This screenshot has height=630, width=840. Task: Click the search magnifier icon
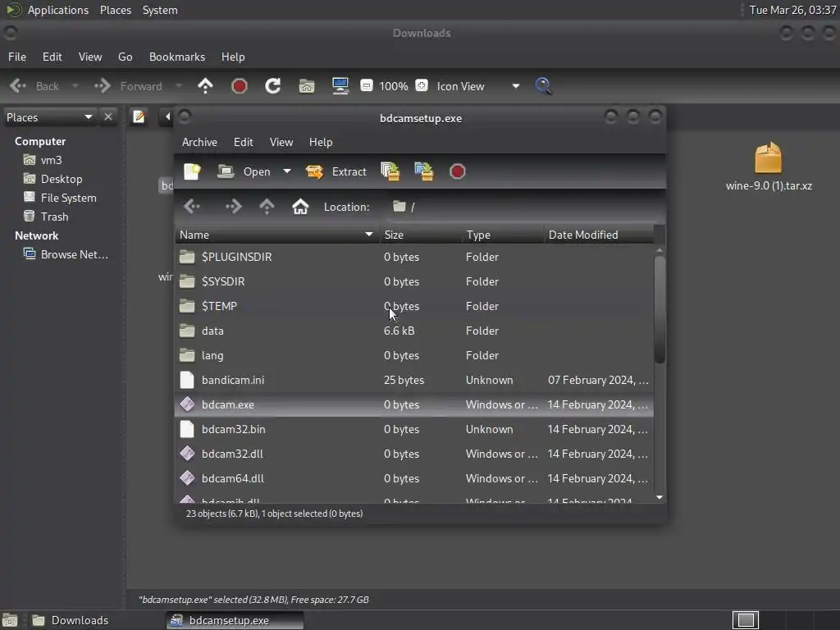pos(543,86)
